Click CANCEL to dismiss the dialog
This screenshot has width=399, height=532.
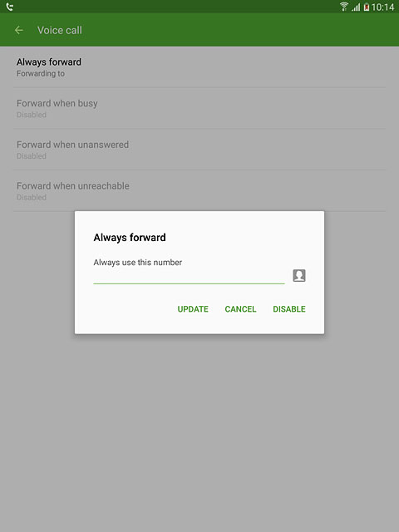tap(240, 309)
